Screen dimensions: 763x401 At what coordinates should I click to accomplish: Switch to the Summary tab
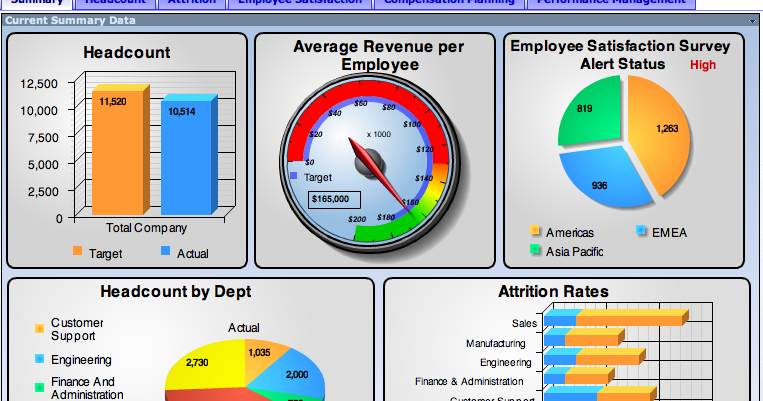[x=36, y=4]
